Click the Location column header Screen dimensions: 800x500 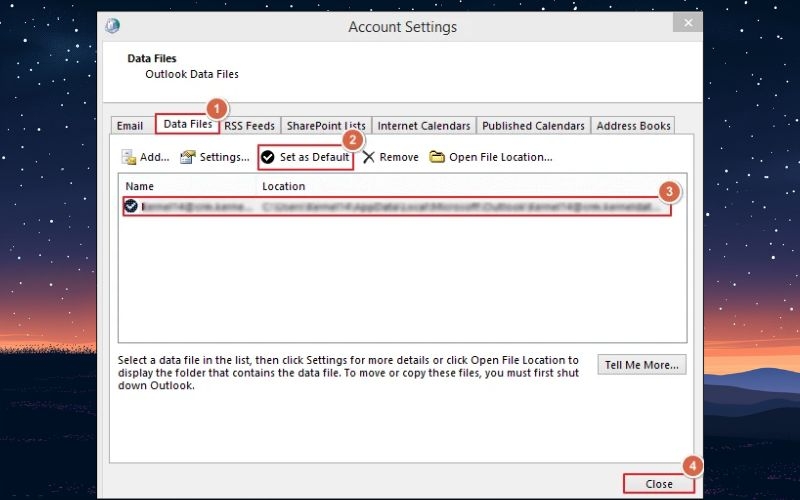[x=284, y=186]
